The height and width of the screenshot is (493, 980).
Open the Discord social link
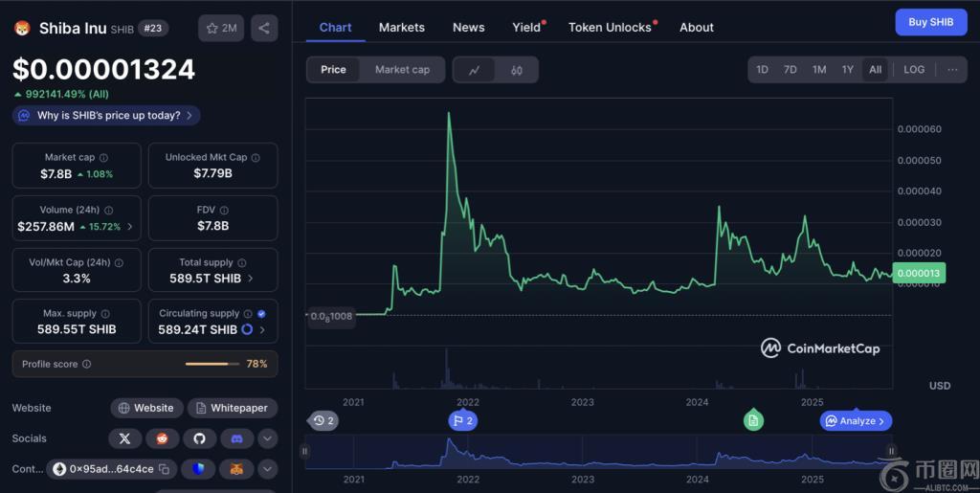[236, 438]
